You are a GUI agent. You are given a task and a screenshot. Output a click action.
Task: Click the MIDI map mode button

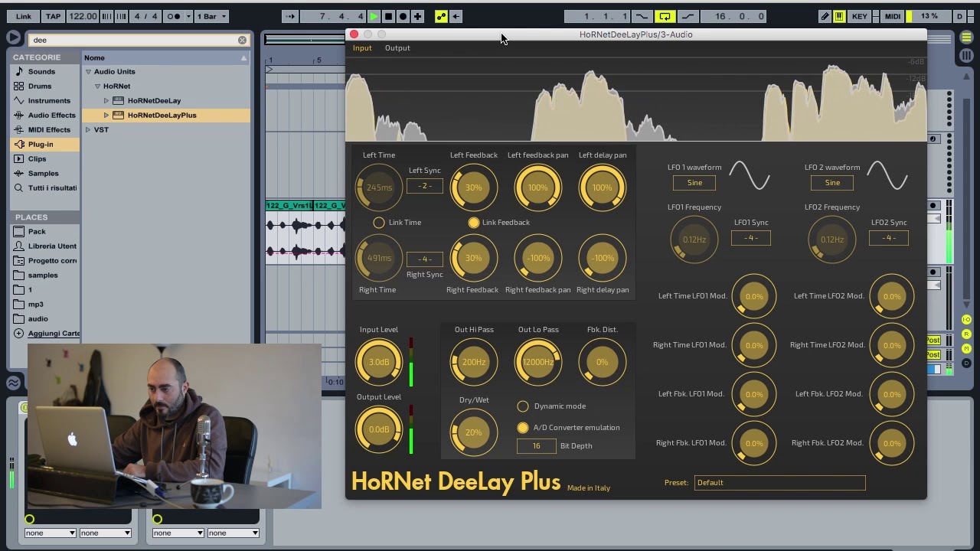click(x=893, y=16)
